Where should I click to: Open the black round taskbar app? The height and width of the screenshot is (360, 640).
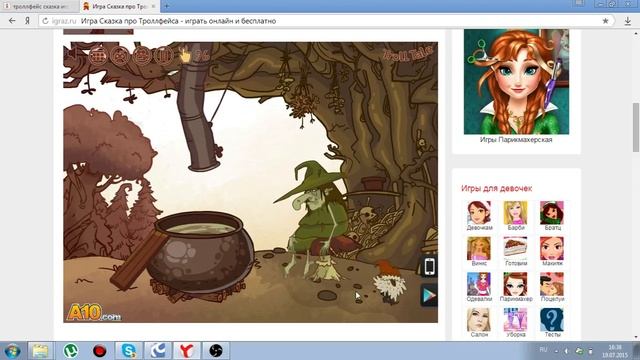pos(216,351)
